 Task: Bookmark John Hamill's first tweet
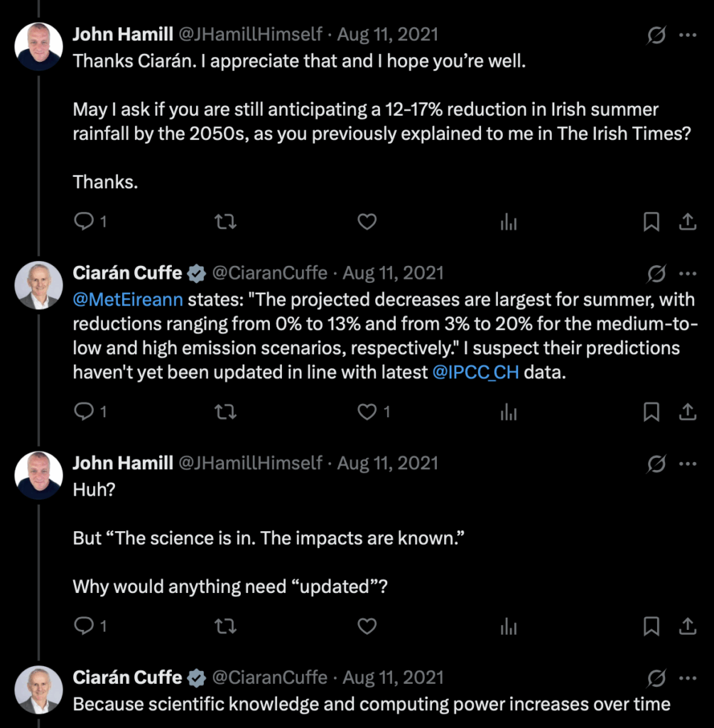(x=651, y=223)
